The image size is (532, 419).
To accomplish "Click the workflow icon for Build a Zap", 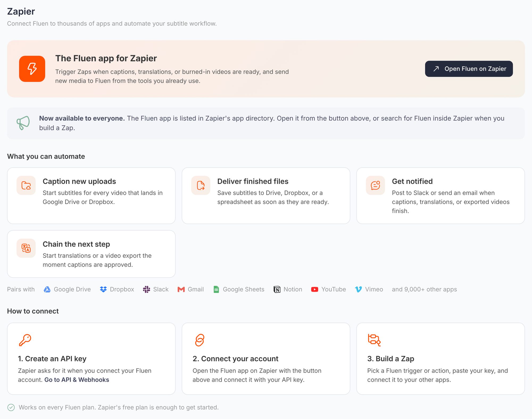I will pos(374,340).
